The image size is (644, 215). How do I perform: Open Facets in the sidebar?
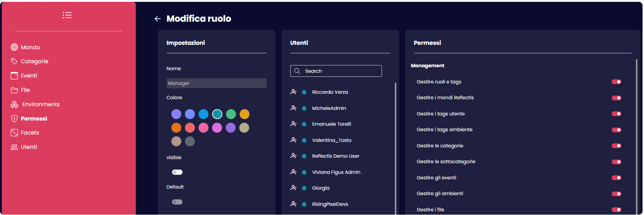click(30, 133)
